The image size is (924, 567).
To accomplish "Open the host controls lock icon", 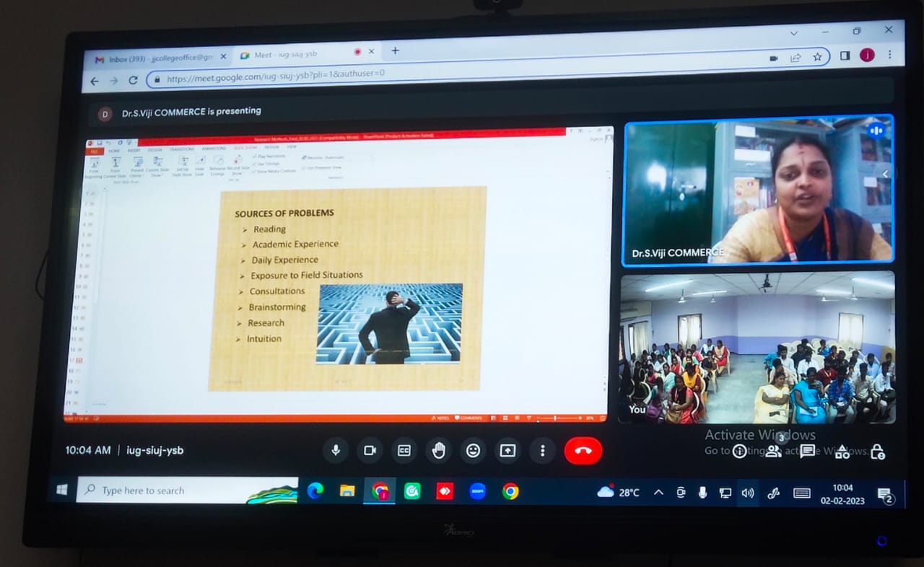I will pos(877,452).
